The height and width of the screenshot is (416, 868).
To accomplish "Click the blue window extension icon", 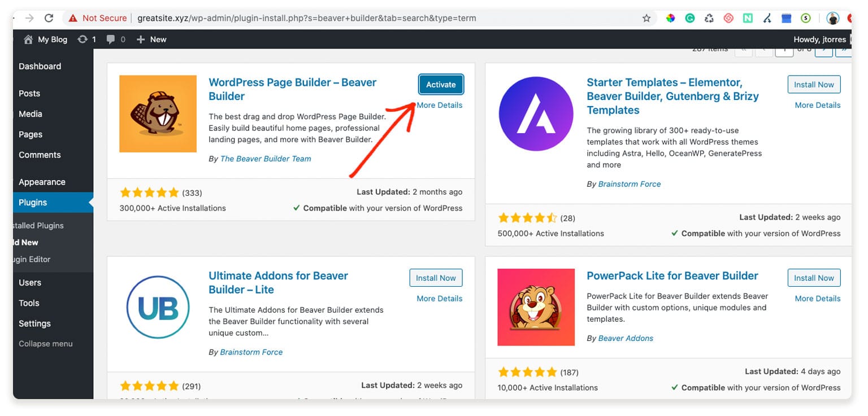I will pyautogui.click(x=786, y=18).
